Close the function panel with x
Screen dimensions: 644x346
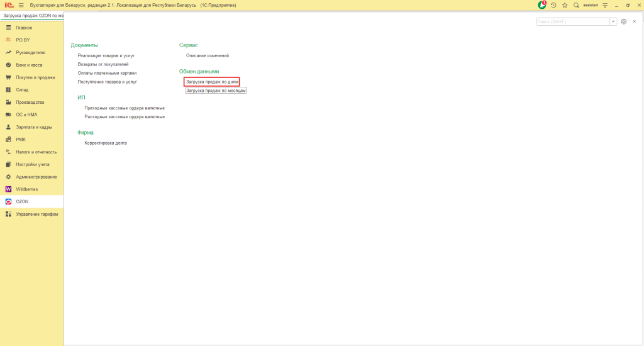(x=634, y=21)
